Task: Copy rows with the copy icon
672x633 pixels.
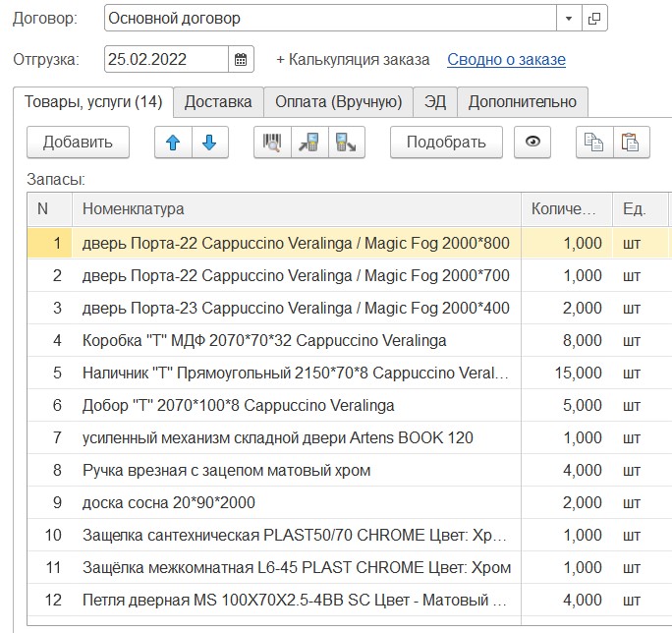Action: coord(594,143)
